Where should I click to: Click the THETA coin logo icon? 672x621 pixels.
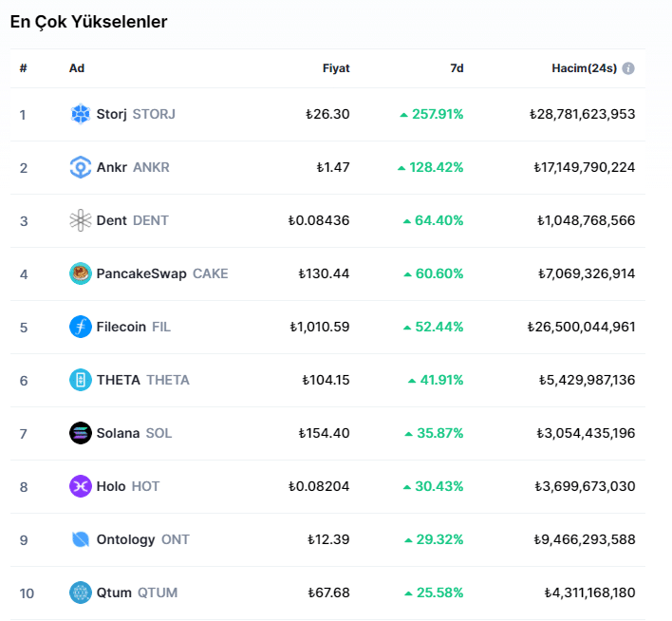pyautogui.click(x=81, y=380)
